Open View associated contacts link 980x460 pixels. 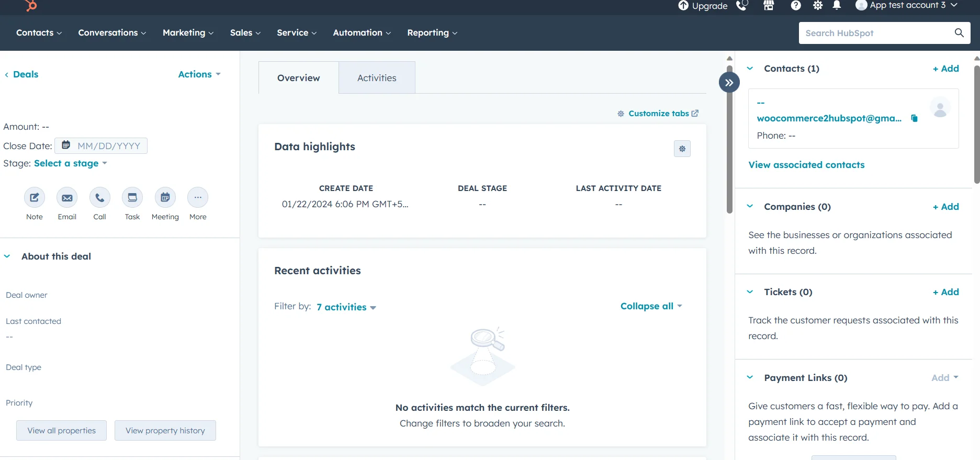pos(806,165)
